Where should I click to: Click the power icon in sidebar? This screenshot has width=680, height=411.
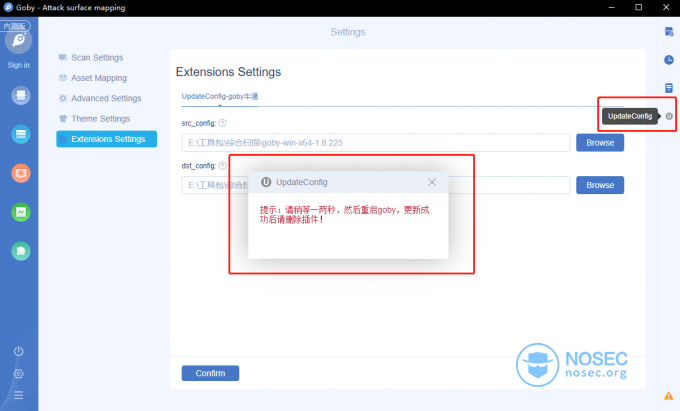(19, 351)
